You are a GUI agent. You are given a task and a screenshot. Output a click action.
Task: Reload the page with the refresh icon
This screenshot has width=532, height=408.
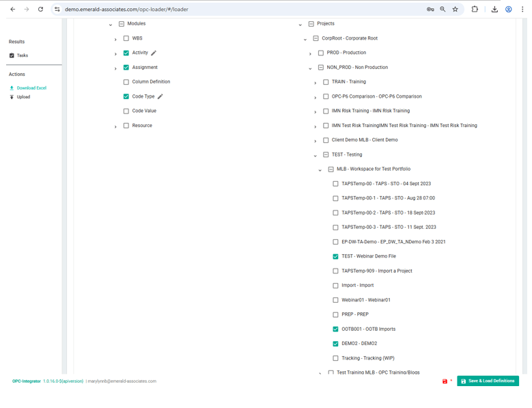(x=40, y=9)
